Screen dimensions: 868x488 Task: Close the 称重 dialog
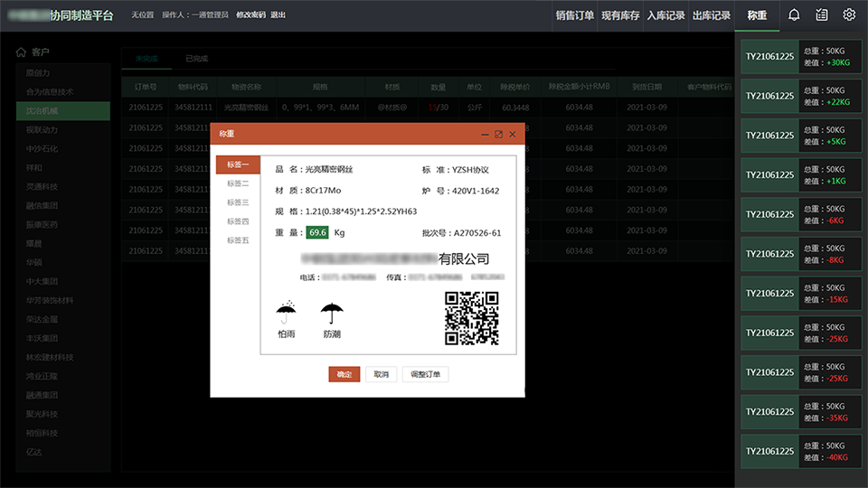pos(513,134)
